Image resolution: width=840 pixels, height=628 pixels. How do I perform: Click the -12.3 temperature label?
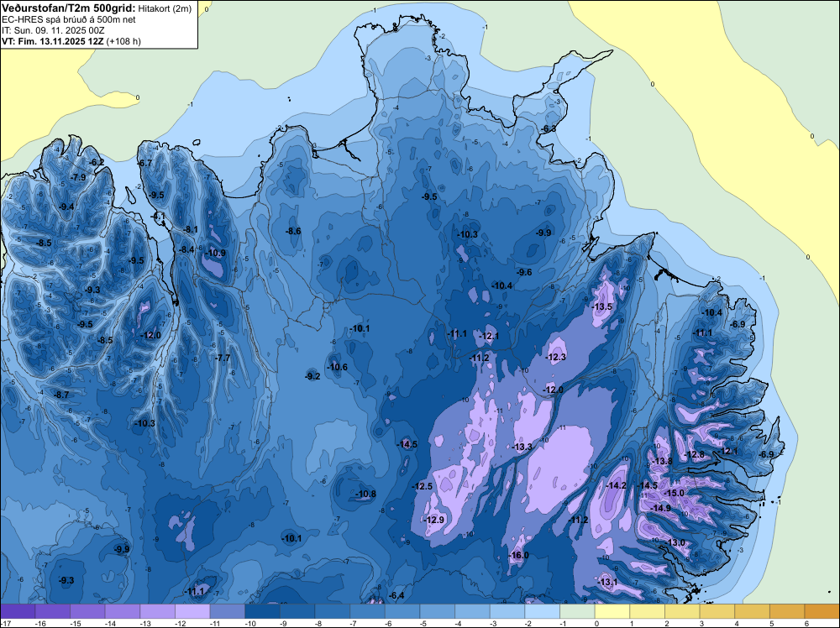[x=556, y=357]
